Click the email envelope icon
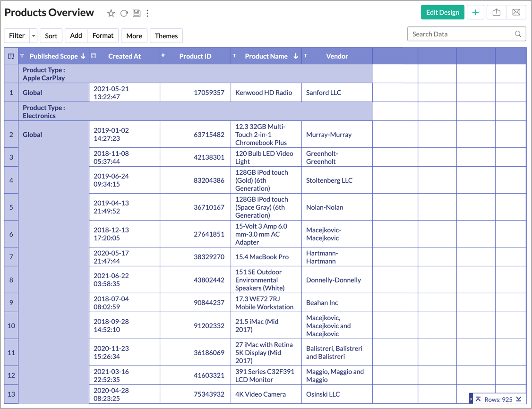The width and height of the screenshot is (532, 409). click(516, 13)
